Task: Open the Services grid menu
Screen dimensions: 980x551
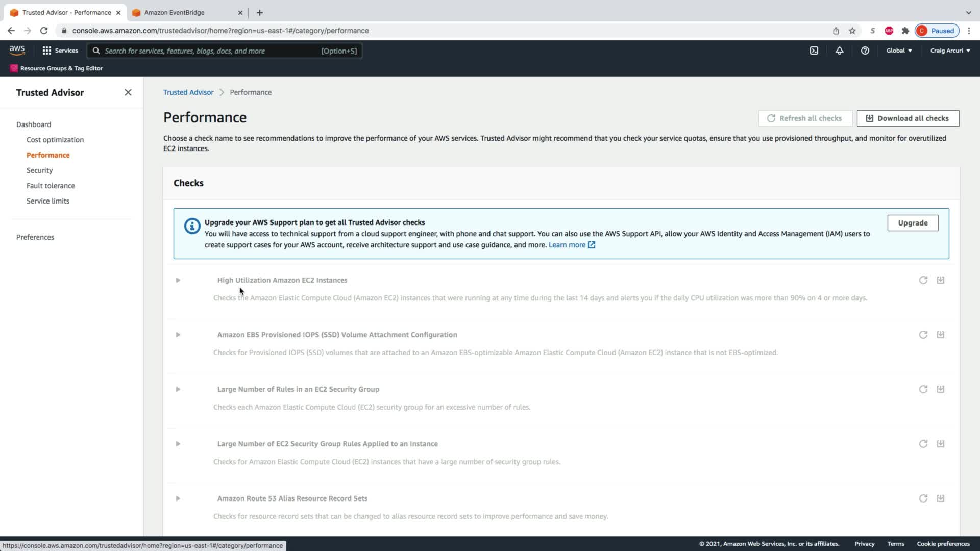Action: point(60,51)
